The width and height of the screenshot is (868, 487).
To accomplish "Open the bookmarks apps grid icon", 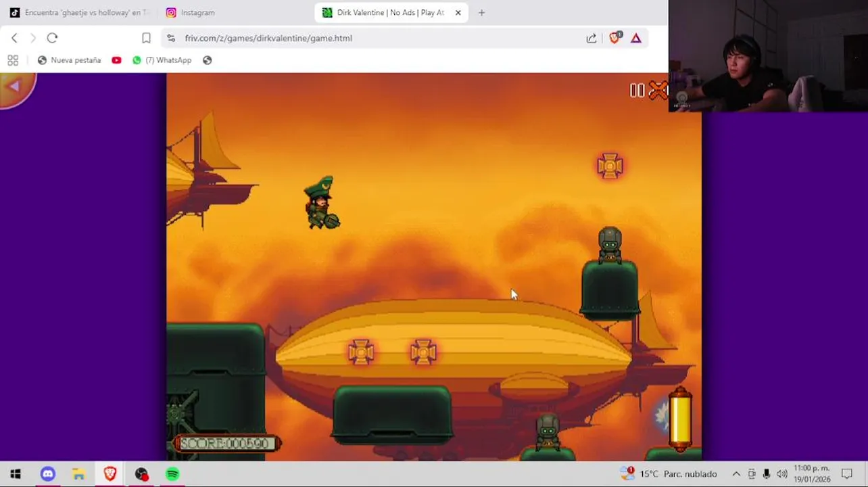I will [x=13, y=60].
